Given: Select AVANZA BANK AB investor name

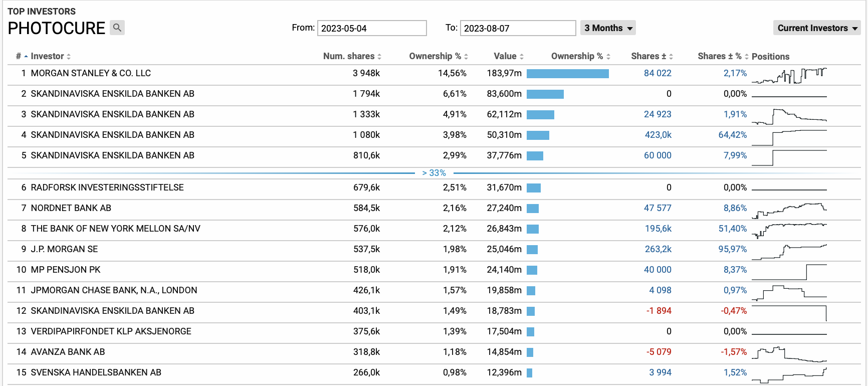Looking at the screenshot, I should click(68, 352).
